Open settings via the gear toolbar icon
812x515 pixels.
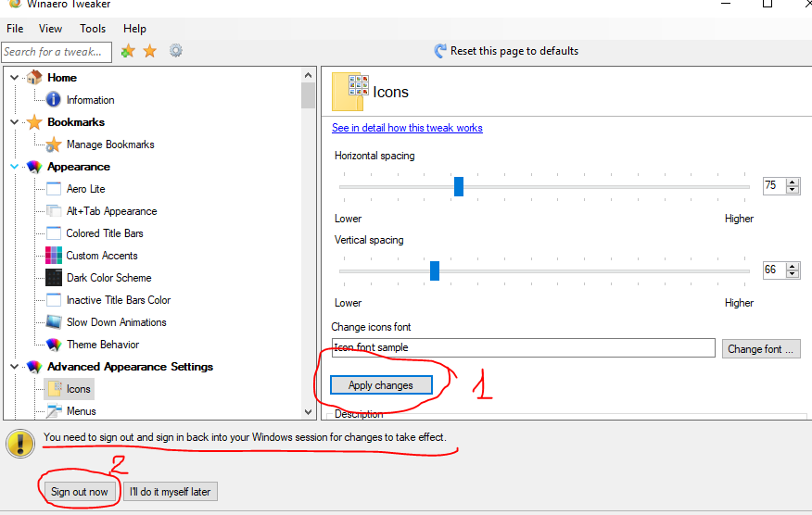176,51
